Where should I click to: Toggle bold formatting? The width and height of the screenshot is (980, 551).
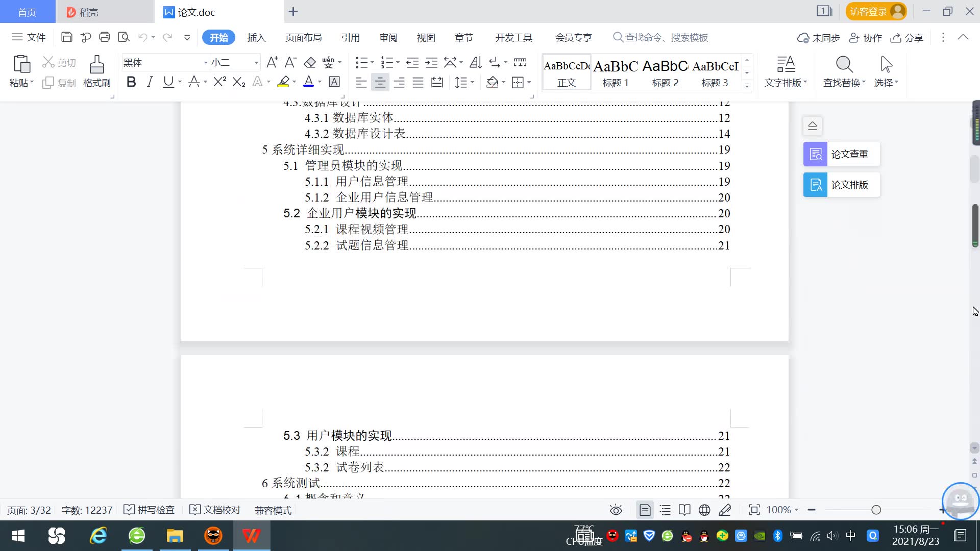point(131,82)
